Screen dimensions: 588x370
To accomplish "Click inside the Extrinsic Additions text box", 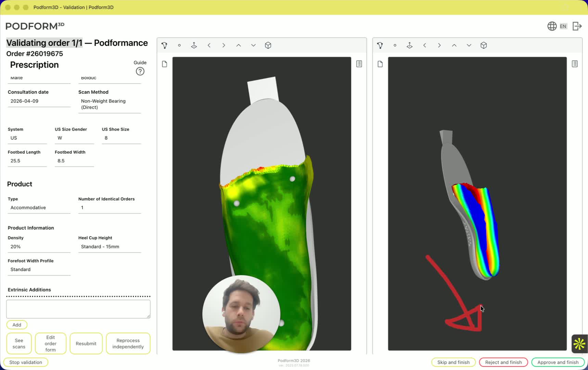I will (x=78, y=309).
